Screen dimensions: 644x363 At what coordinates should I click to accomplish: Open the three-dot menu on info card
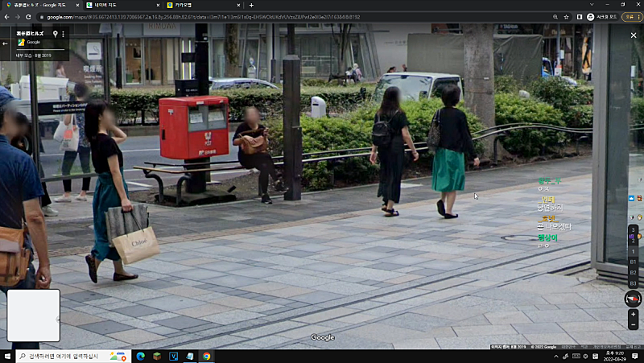(x=64, y=34)
